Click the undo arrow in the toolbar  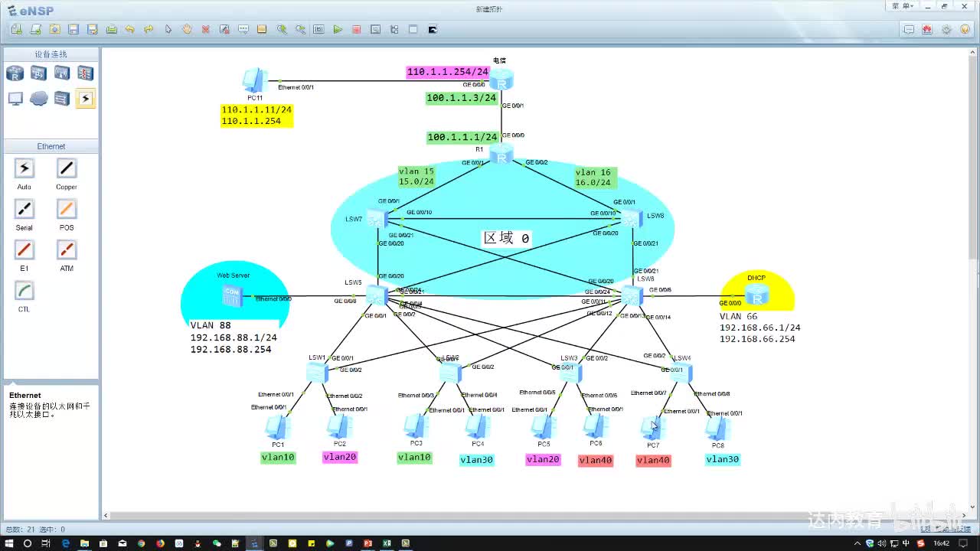click(x=130, y=29)
